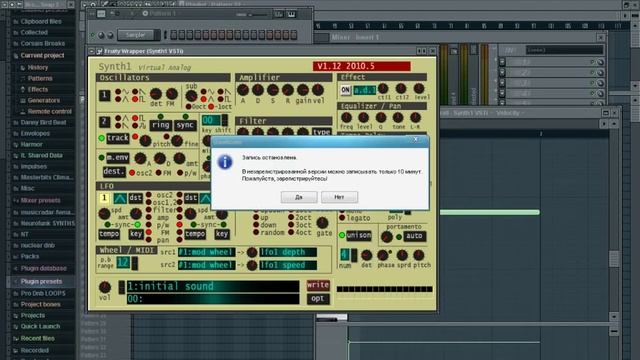The height and width of the screenshot is (360, 640).
Task: Open the src1 mod wheel source selector
Action: [207, 252]
